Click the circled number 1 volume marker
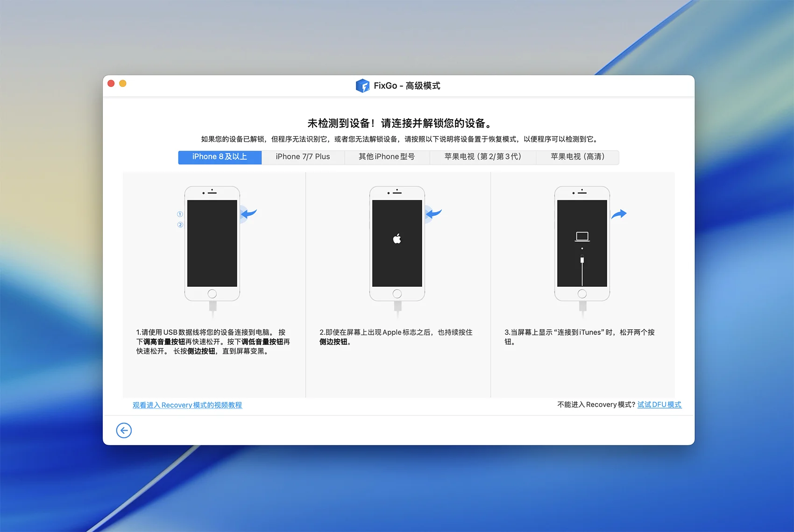794x532 pixels. 180,214
